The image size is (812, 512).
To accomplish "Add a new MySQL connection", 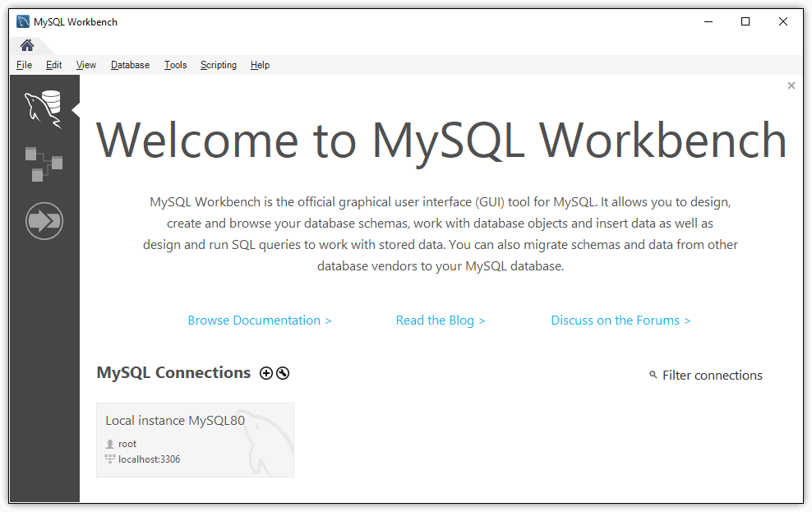I will tap(266, 373).
